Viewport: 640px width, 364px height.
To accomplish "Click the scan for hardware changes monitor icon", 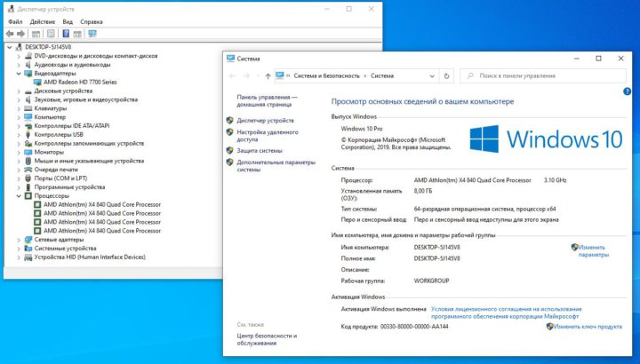I will click(92, 34).
